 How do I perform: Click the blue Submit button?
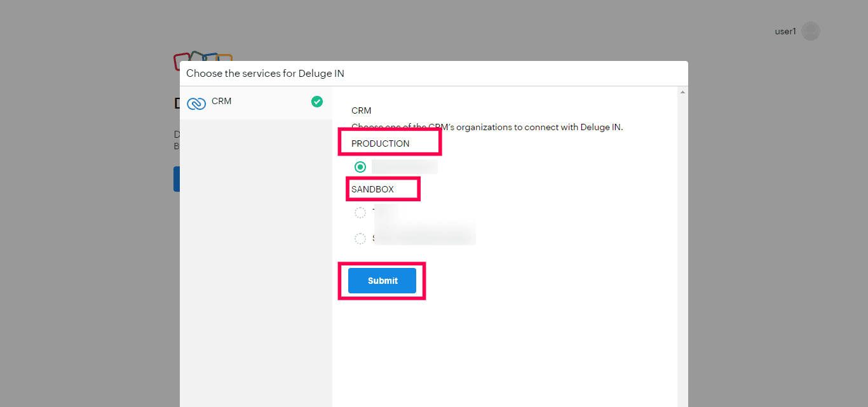coord(382,281)
